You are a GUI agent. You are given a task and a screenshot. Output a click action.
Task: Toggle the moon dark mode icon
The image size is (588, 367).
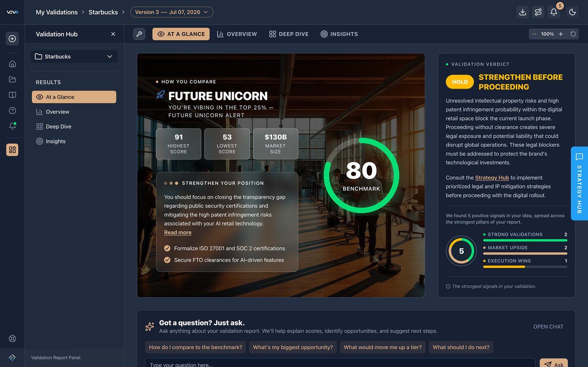pos(572,12)
